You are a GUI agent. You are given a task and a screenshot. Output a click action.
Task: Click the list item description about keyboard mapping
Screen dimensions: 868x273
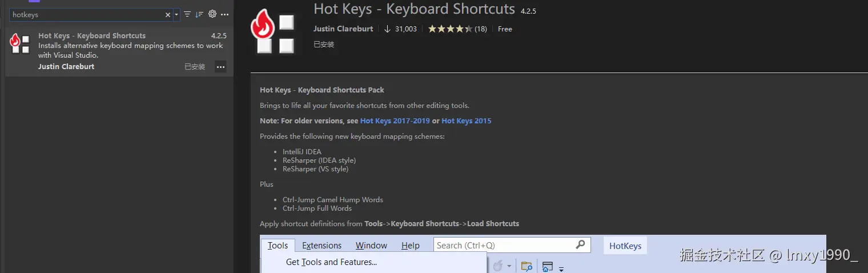(x=131, y=50)
